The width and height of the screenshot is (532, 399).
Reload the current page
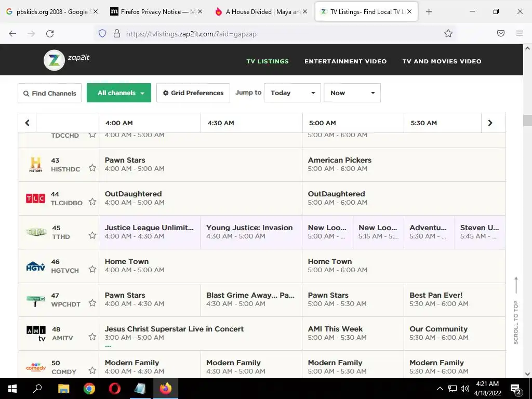click(50, 34)
